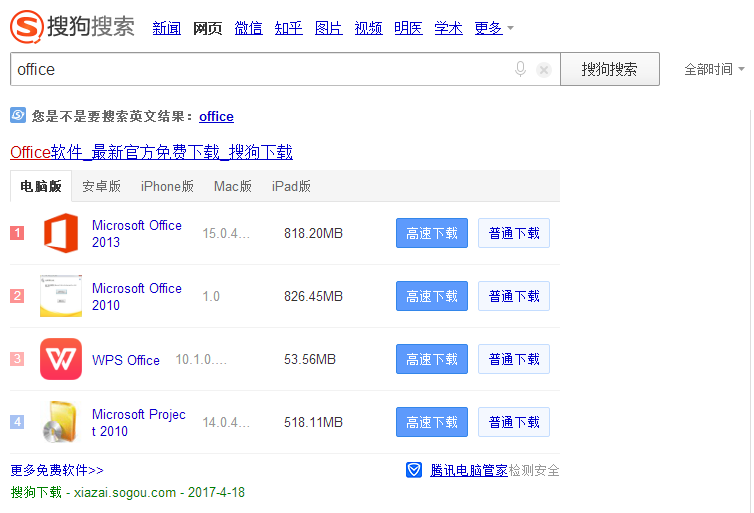754x513 pixels.
Task: Click version 10.1.0.... text
Action: coord(201,359)
